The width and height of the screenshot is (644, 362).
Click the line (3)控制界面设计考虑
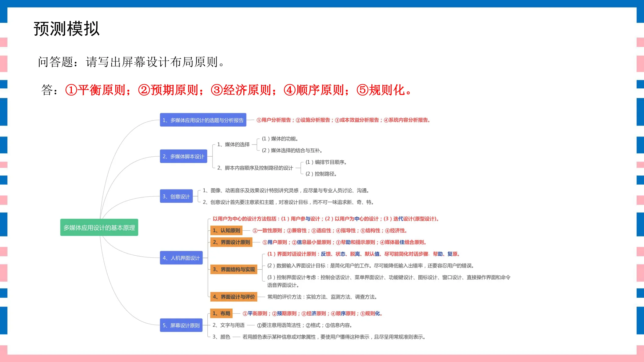tap(389, 281)
